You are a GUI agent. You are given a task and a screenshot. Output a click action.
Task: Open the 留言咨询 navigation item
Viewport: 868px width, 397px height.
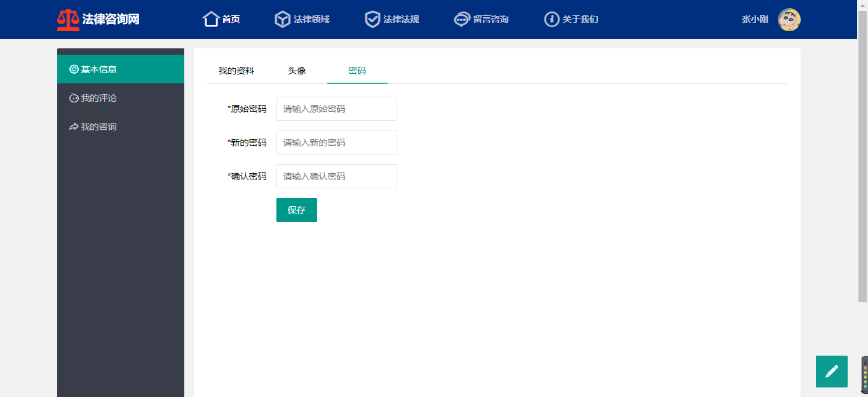(481, 19)
